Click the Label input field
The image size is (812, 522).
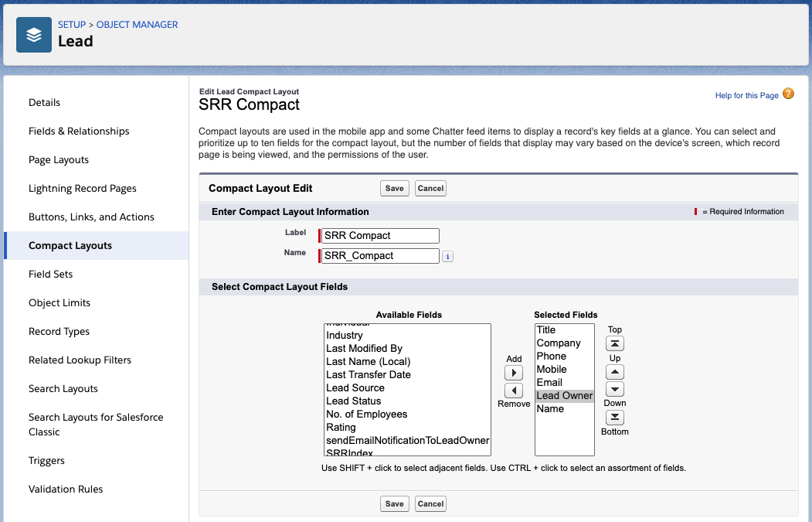coord(380,236)
